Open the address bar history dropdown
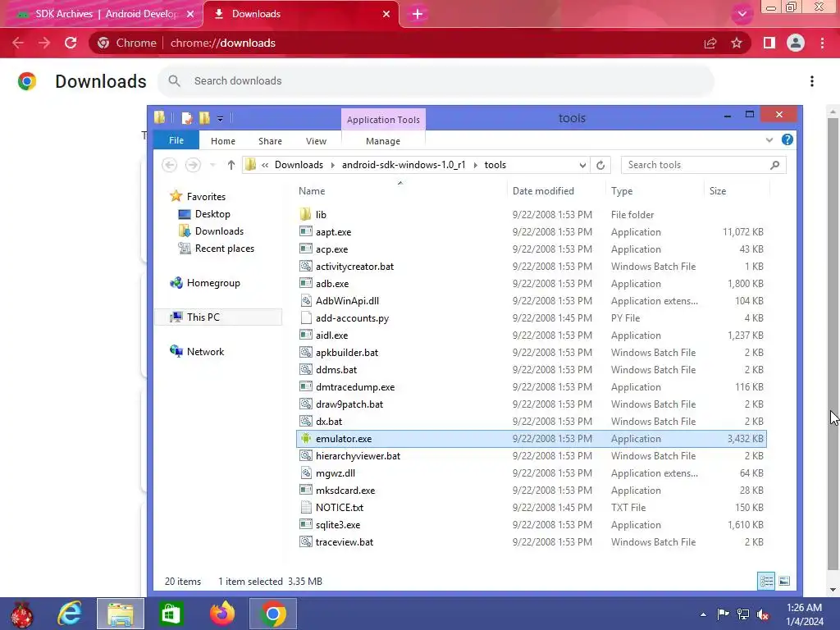This screenshot has height=630, width=840. [x=582, y=165]
